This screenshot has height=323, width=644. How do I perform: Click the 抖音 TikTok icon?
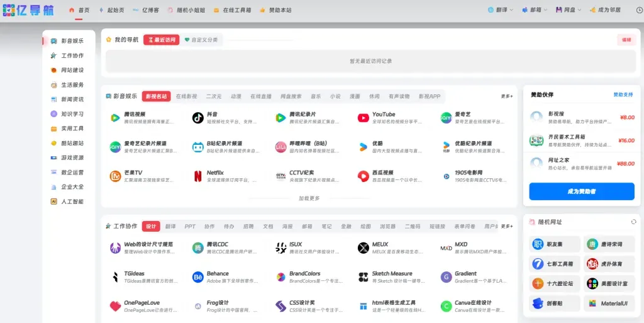tap(198, 118)
